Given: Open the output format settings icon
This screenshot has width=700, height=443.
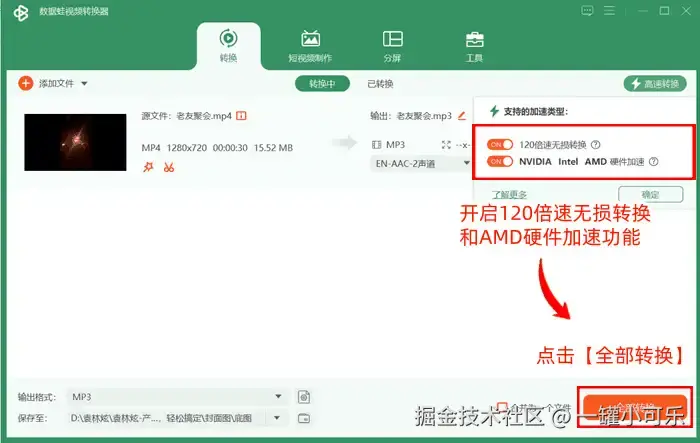Looking at the screenshot, I should point(304,397).
